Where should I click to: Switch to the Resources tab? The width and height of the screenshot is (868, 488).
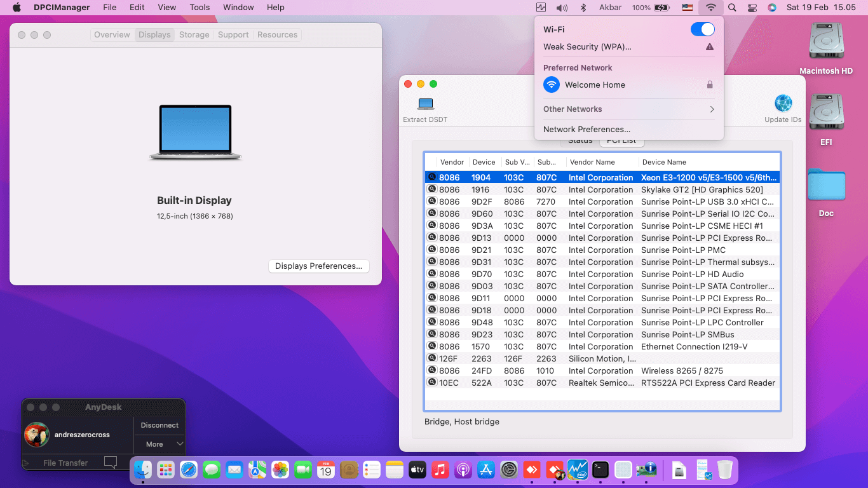[277, 35]
